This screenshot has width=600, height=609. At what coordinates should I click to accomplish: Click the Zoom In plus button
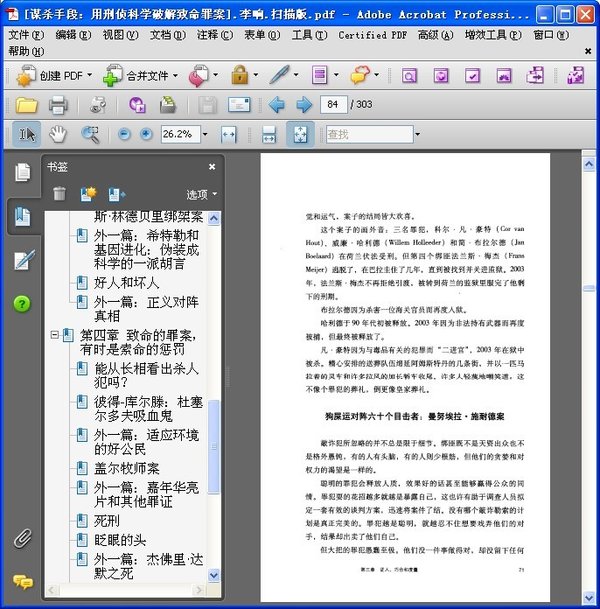[x=146, y=134]
